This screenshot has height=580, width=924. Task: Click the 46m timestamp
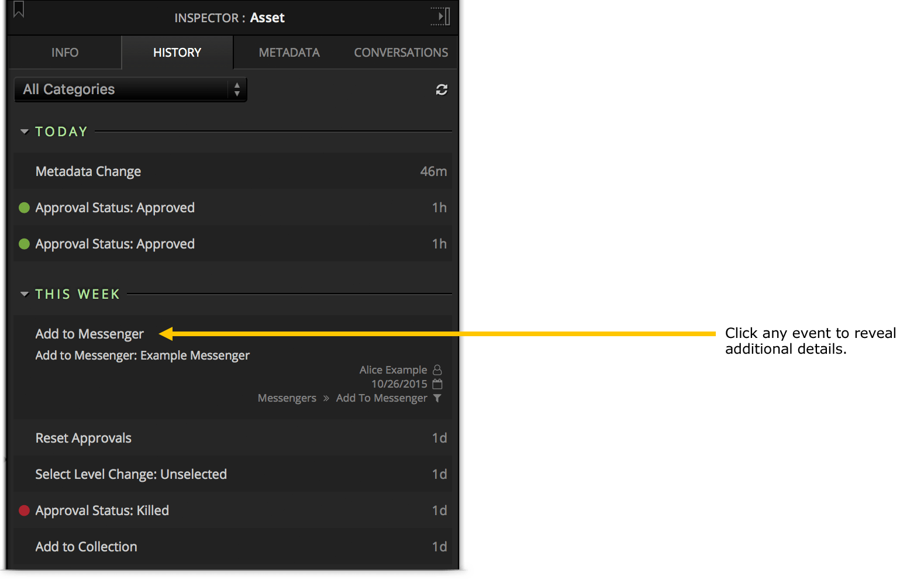click(x=433, y=171)
